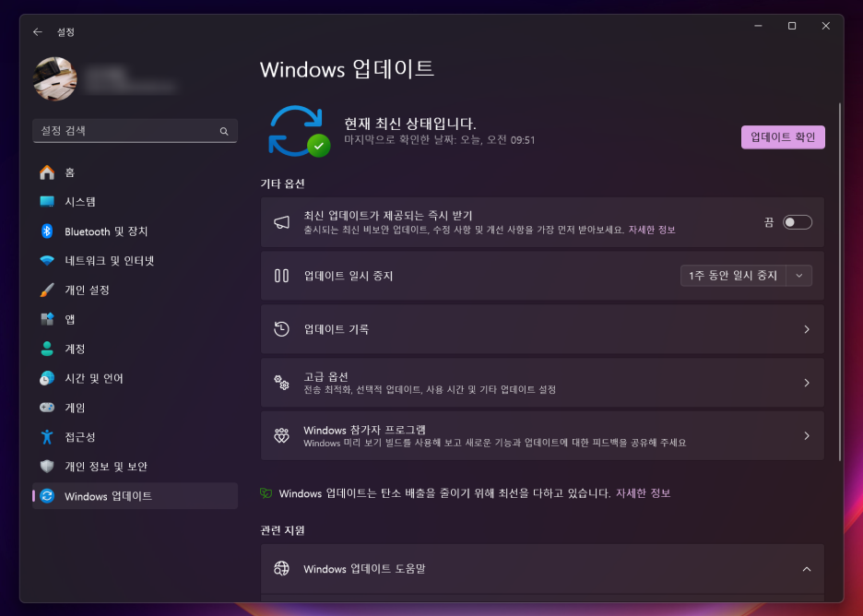Screen dimensions: 863x616
Task: Click the pause icon on 업데이트 일시 중지 row
Action: pyautogui.click(x=282, y=276)
